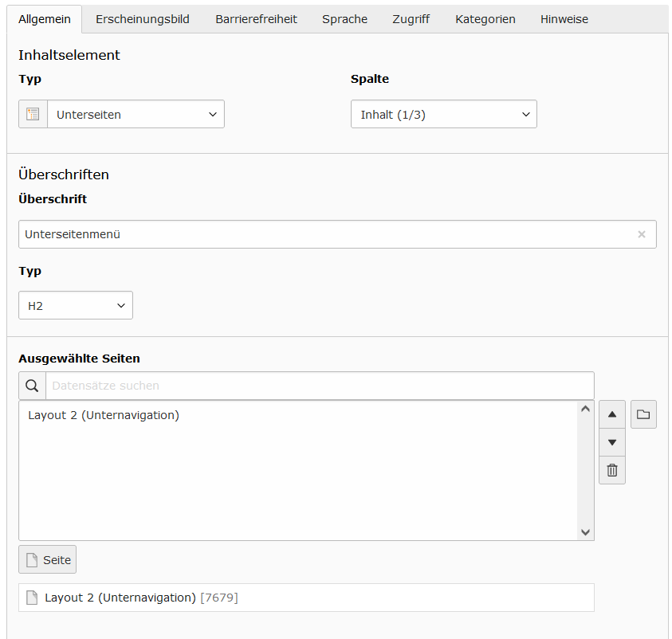672x639 pixels.
Task: Open the Sprache tab
Action: [344, 19]
